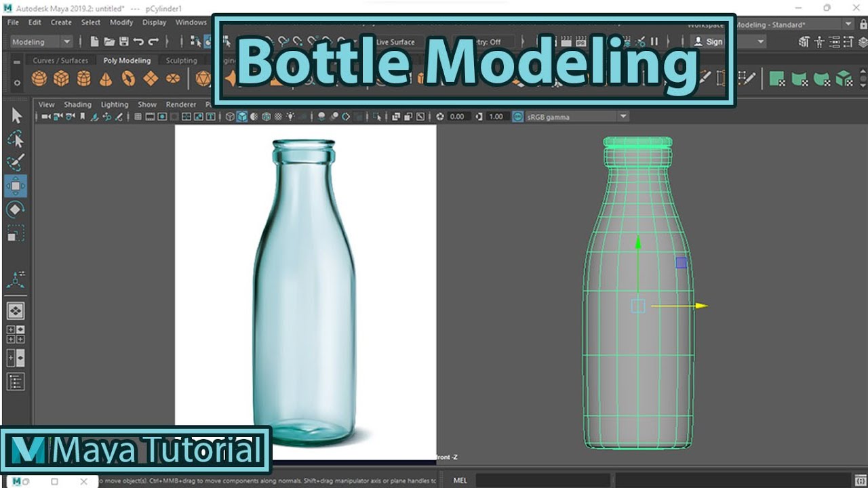The width and height of the screenshot is (868, 488).
Task: Save the scene with disk icon
Action: (x=123, y=42)
